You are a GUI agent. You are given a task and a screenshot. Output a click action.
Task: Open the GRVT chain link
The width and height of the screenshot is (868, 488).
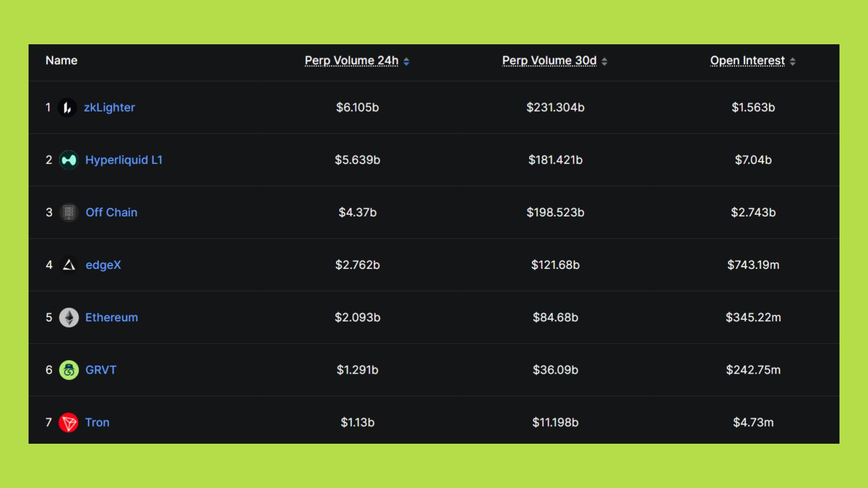[101, 370]
